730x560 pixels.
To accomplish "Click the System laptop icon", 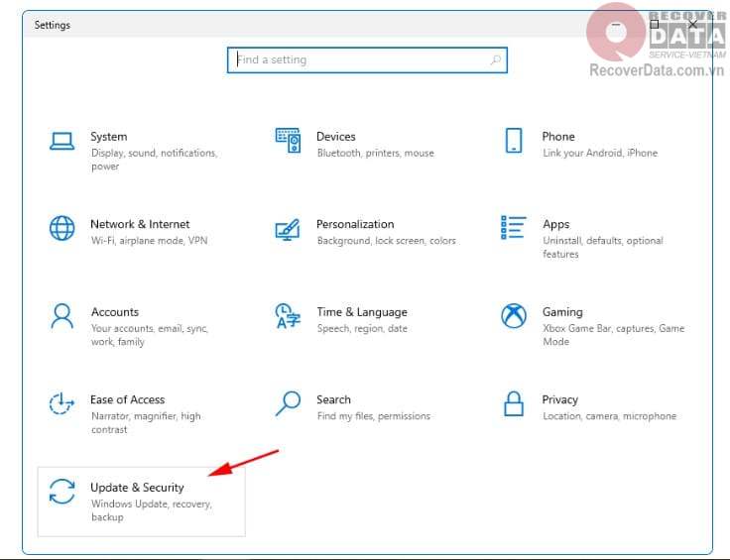I will pyautogui.click(x=61, y=141).
